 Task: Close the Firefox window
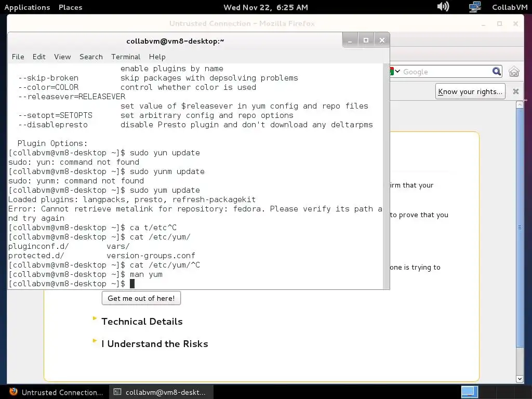tap(515, 23)
